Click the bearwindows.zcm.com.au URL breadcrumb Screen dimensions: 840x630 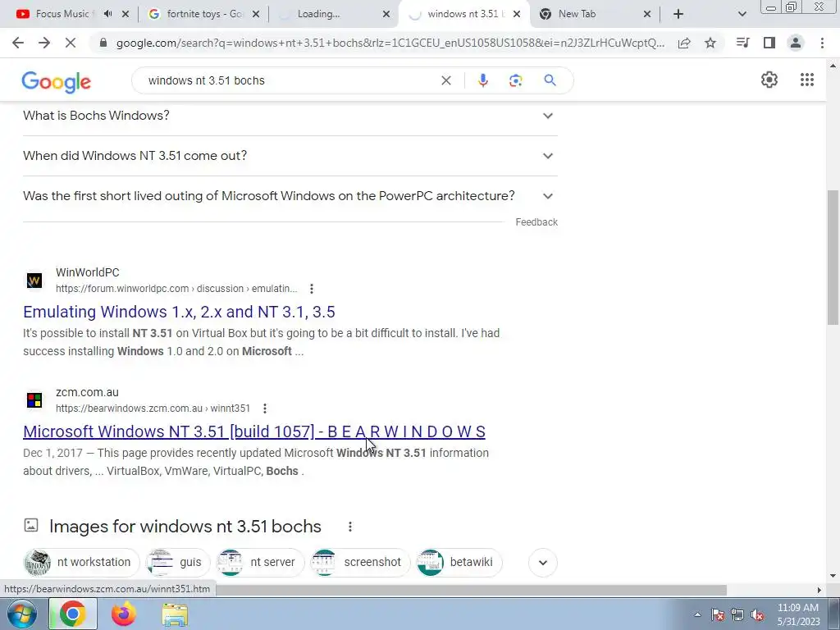click(x=153, y=409)
